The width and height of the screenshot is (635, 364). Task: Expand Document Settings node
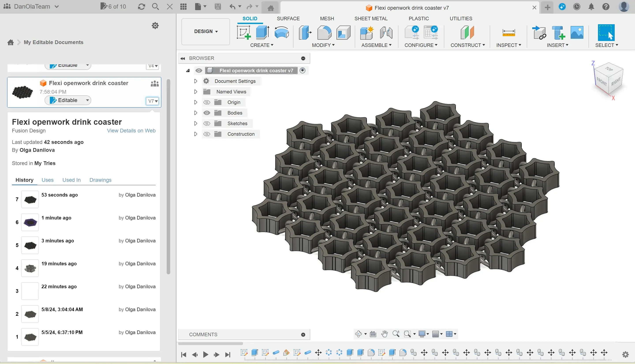[x=195, y=81]
